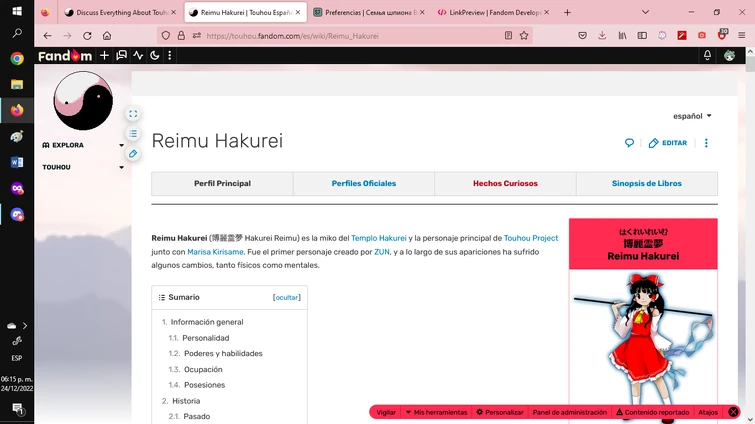Viewport: 755px width, 424px height.
Task: Follow the Templo Hakurei link
Action: (x=378, y=238)
